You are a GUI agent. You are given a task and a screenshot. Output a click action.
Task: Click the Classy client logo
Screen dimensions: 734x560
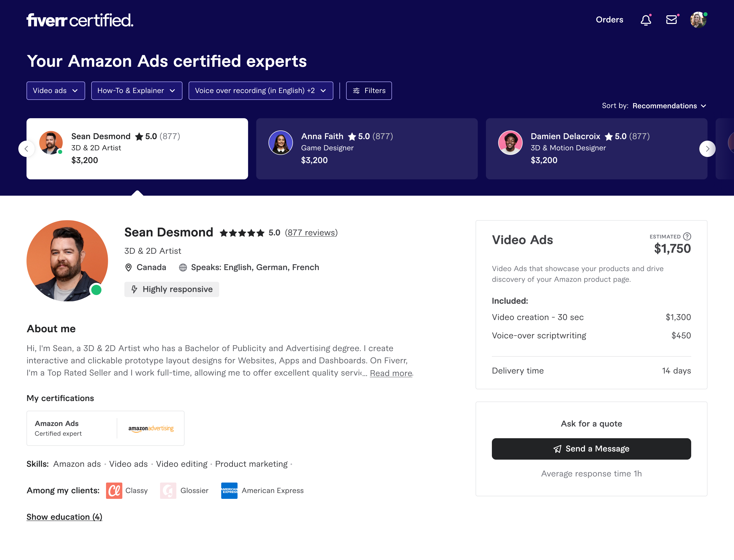pyautogui.click(x=114, y=491)
